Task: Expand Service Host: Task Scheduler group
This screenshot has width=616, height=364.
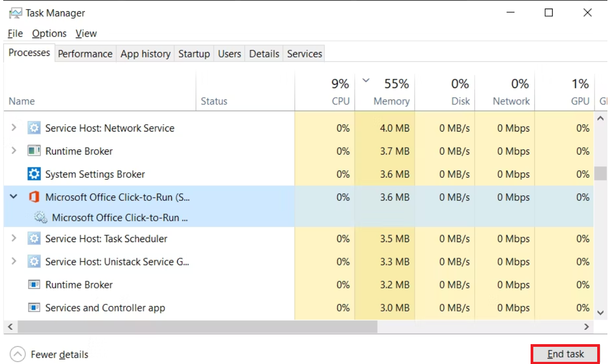Action: pyautogui.click(x=14, y=238)
